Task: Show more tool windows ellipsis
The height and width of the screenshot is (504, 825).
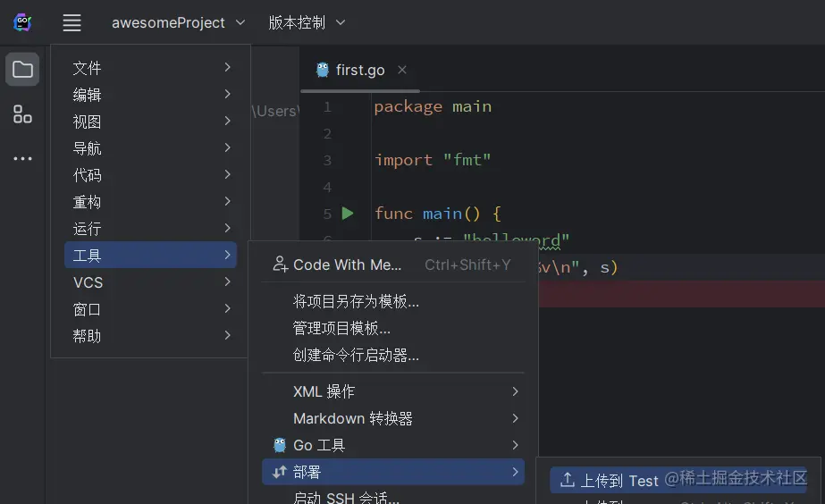Action: (23, 159)
